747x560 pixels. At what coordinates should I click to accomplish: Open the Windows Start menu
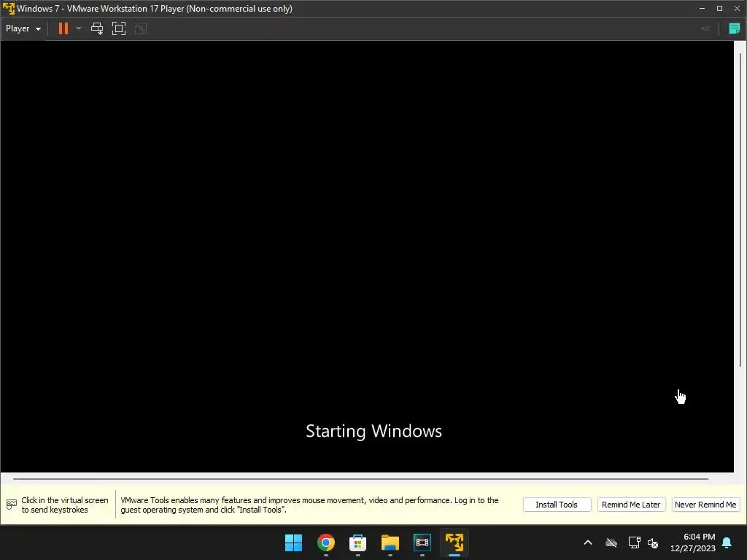[x=293, y=542]
